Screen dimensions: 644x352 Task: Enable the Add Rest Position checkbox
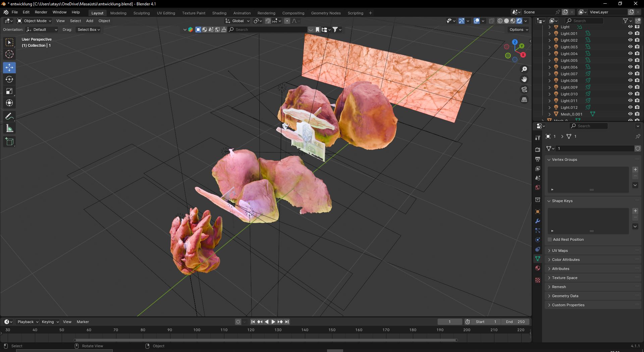click(550, 239)
